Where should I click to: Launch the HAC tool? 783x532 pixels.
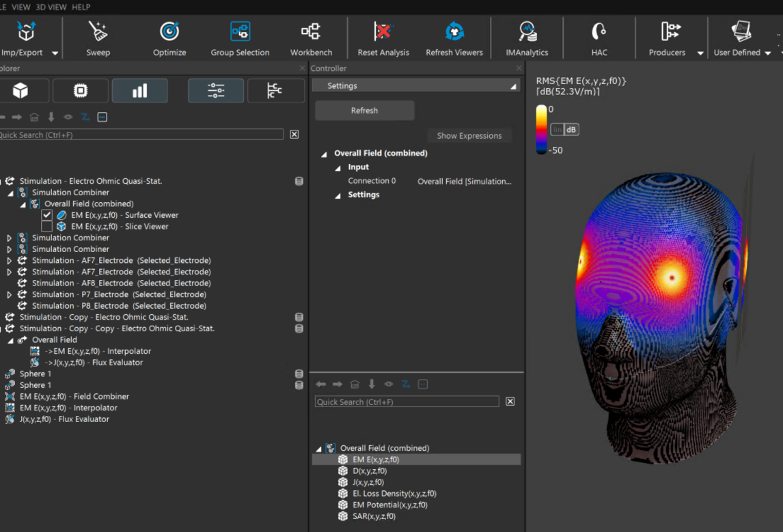[599, 31]
